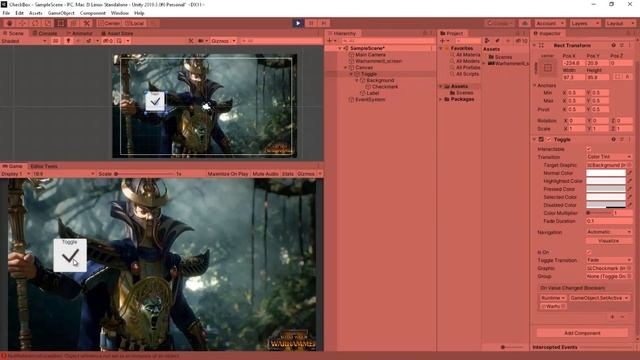
Task: Click plus icon to add event listener
Action: [613, 317]
